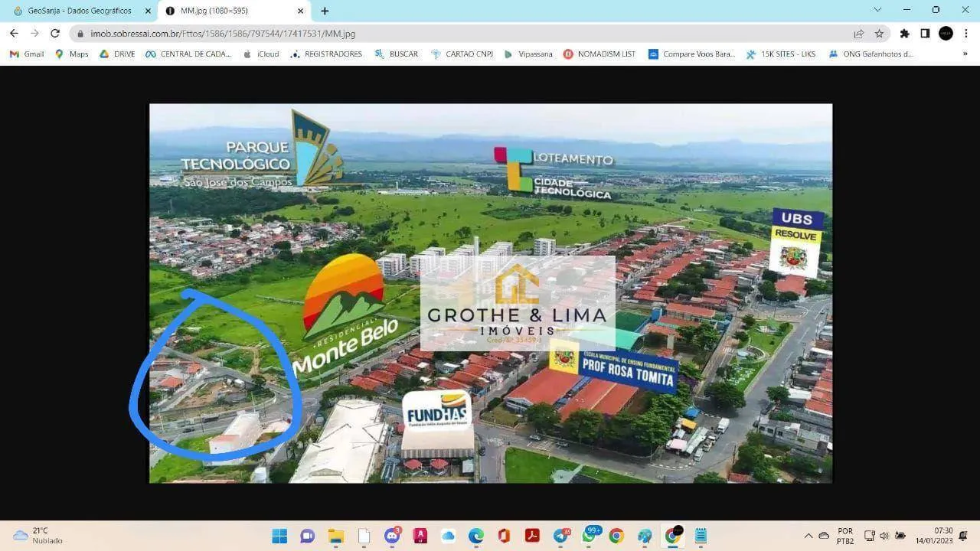Image resolution: width=980 pixels, height=551 pixels.
Task: Expand the tab search dropdown arrow
Action: [877, 10]
